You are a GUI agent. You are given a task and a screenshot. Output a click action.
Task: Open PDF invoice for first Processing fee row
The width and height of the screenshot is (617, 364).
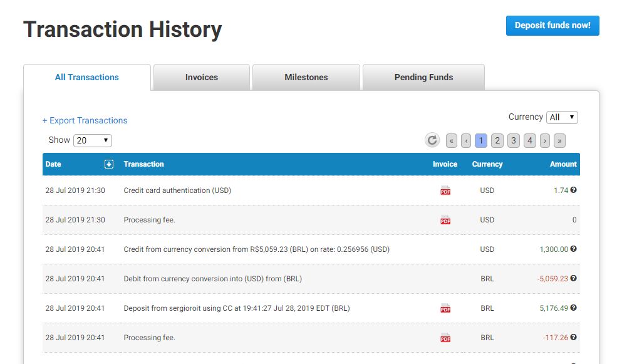click(x=445, y=220)
